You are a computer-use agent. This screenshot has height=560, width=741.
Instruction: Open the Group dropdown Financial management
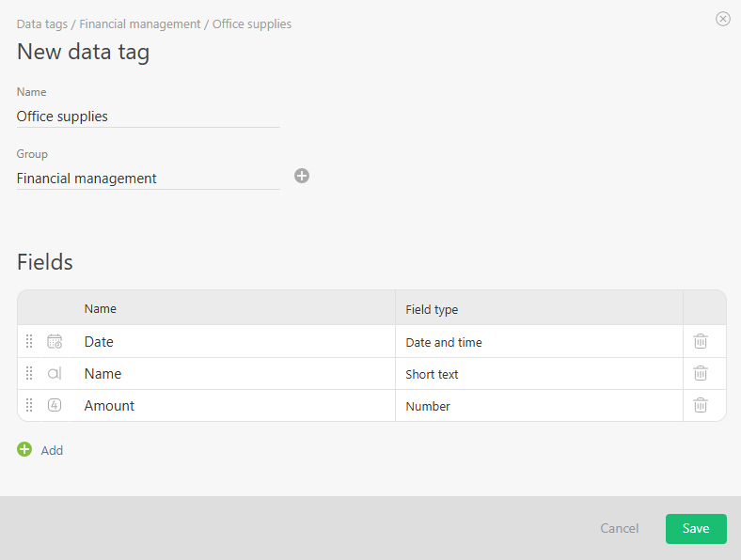click(x=148, y=179)
